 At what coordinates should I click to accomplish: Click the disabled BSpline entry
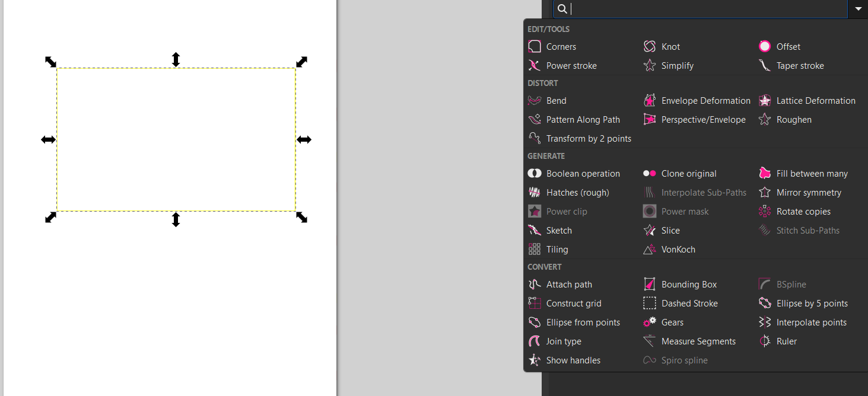(783, 285)
